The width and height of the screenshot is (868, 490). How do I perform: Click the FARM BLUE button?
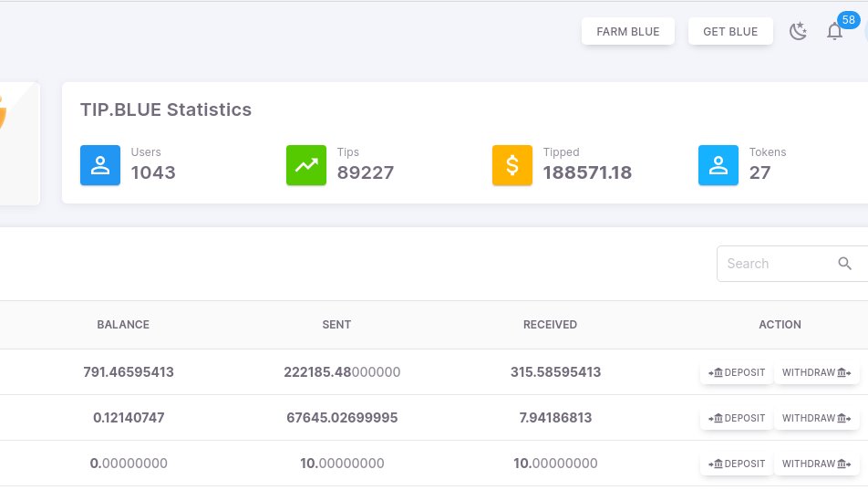click(627, 32)
